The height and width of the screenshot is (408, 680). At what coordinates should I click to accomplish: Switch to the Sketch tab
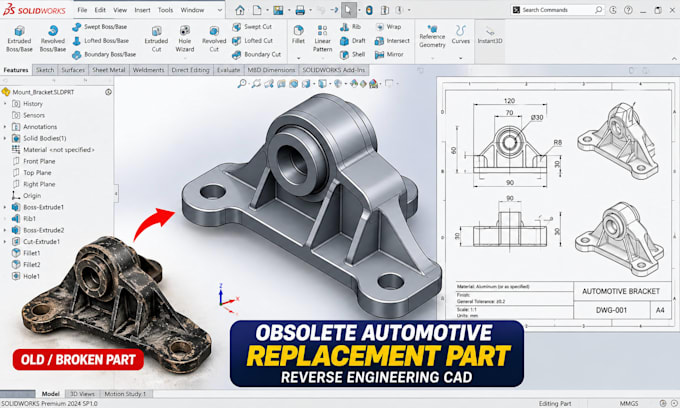coord(45,70)
